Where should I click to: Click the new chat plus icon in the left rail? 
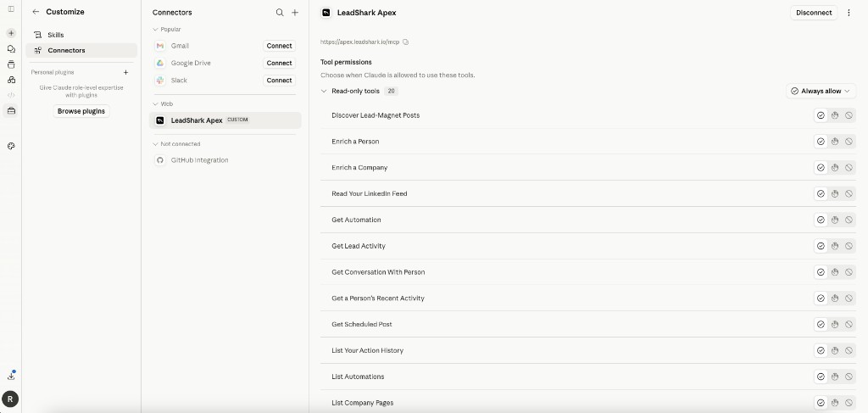point(11,33)
